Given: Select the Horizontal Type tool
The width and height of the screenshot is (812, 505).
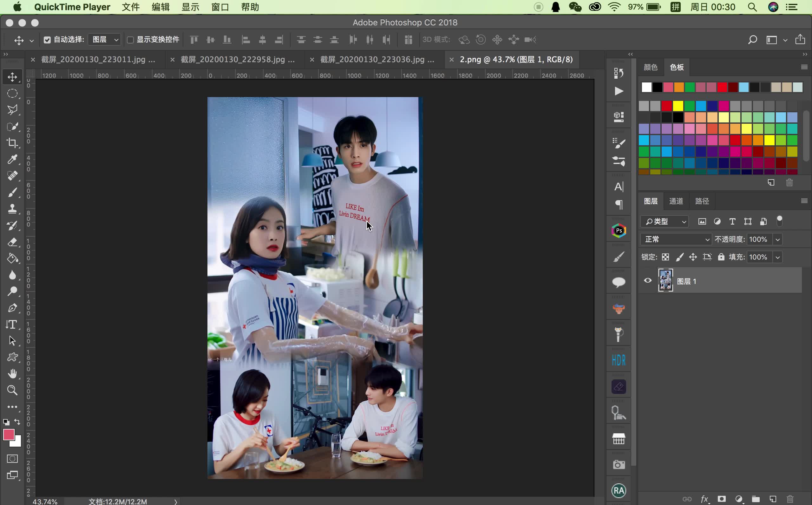Looking at the screenshot, I should click(12, 324).
